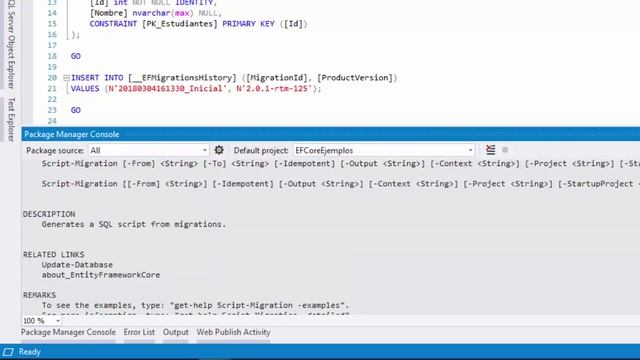The height and width of the screenshot is (360, 640).
Task: Click the status bar Ready icon
Action: coord(8,352)
